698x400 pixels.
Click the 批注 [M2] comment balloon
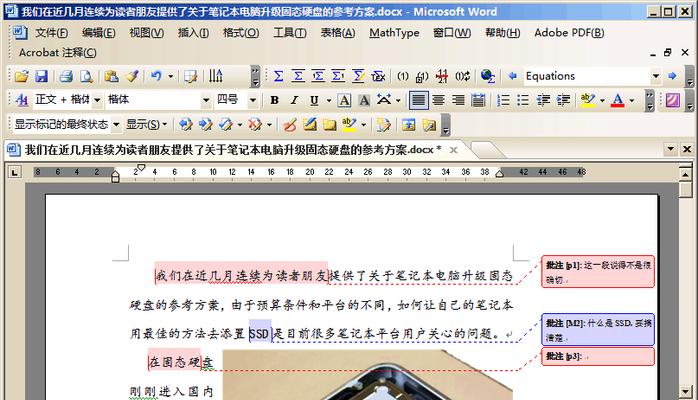(598, 330)
